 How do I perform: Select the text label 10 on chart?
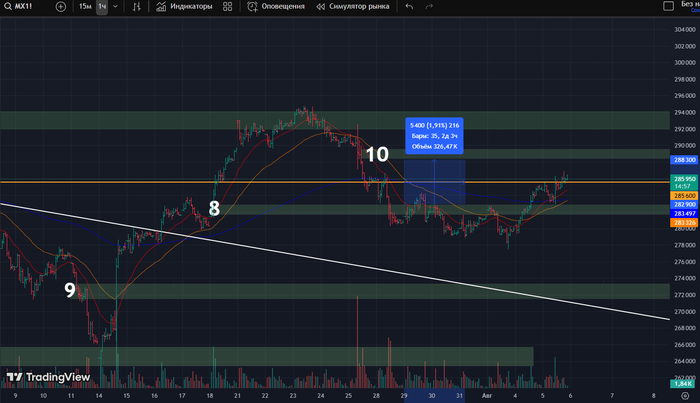[x=376, y=155]
